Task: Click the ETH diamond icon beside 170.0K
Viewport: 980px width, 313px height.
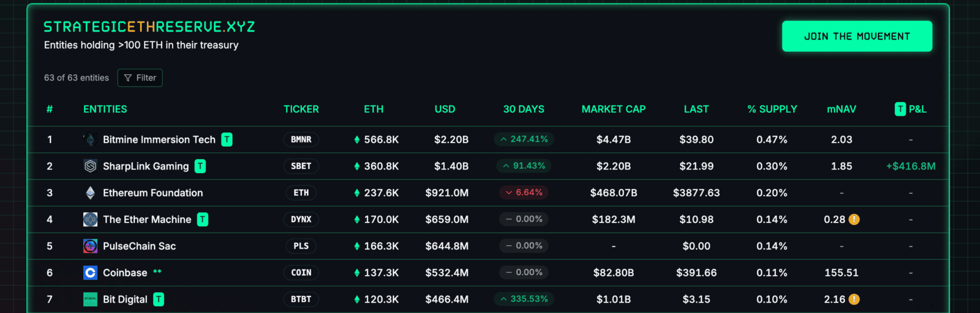Action: pos(357,219)
